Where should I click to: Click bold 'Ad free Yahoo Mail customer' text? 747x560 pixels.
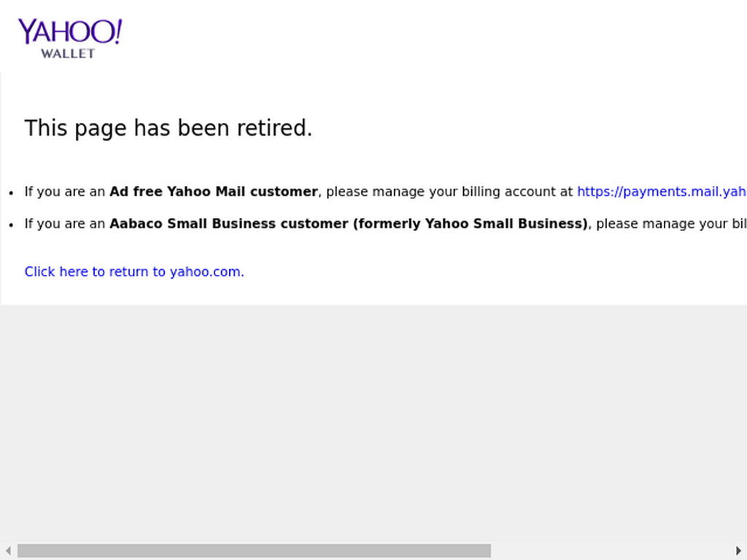coord(214,192)
